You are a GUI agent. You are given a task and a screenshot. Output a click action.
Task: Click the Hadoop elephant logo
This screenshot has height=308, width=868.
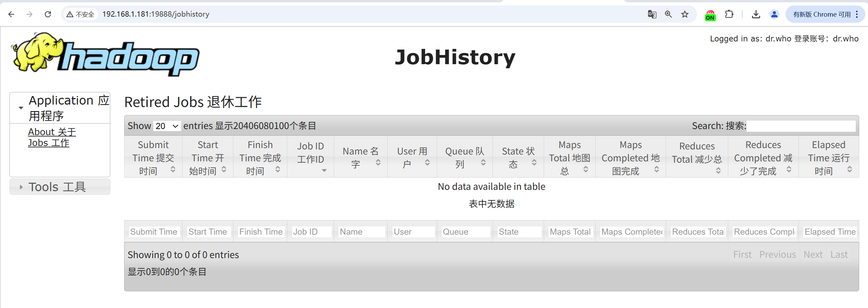[105, 54]
